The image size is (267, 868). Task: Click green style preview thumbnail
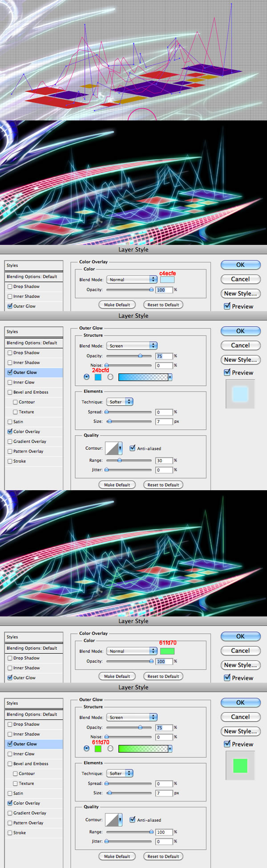tap(240, 765)
